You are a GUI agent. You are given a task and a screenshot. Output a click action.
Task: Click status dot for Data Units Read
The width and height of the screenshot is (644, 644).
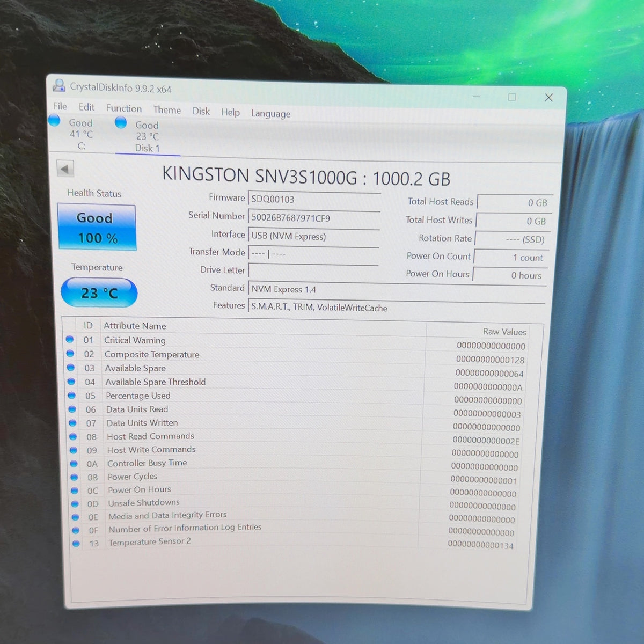[x=72, y=409]
